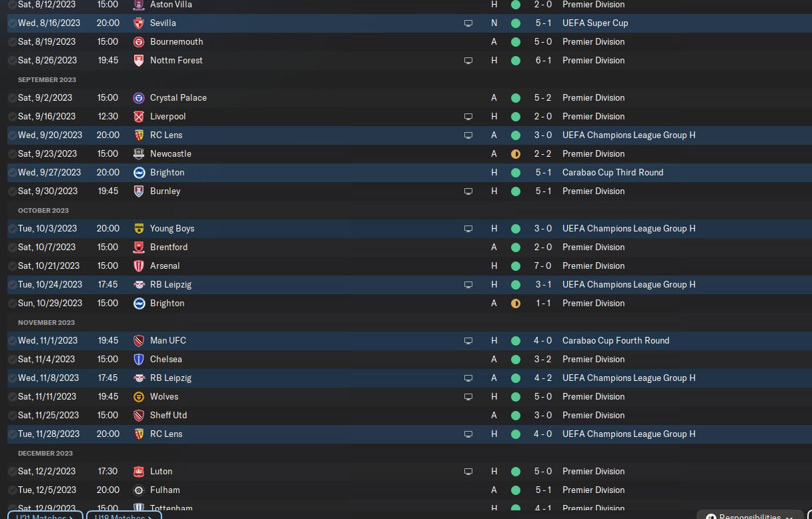Click the TV icon on the Young Boys row
This screenshot has height=519, width=812.
click(468, 228)
